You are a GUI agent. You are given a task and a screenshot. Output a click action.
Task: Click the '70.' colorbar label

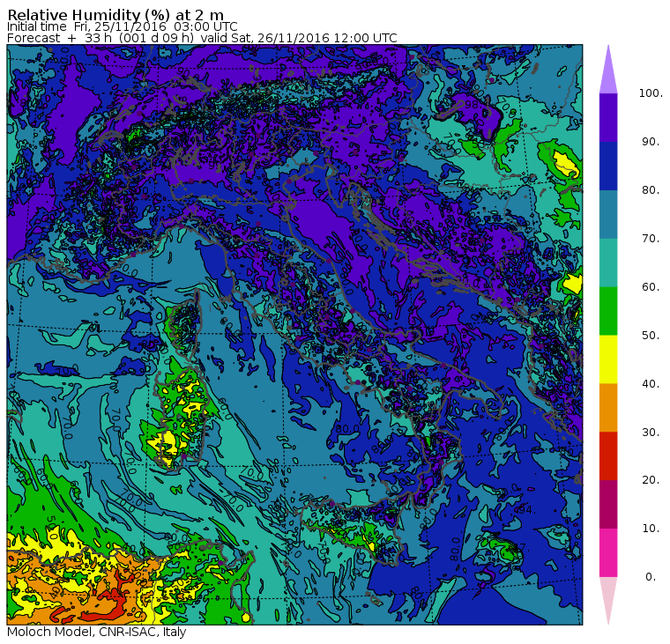(651, 238)
